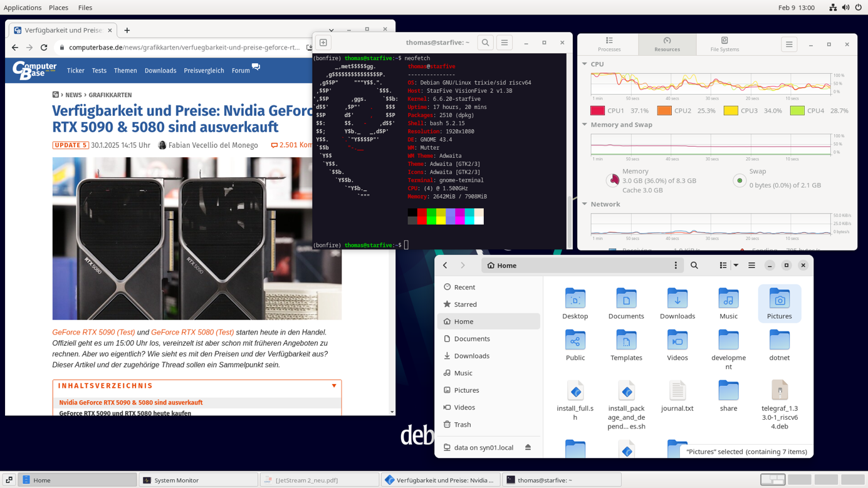Select install_full.sh script file

tap(575, 400)
